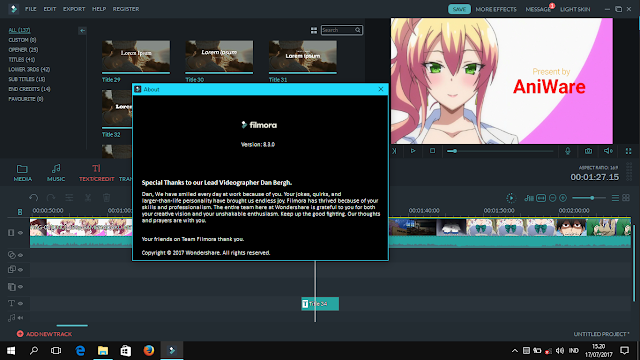Open the MESSAGE notifications
Viewport: 640px width, 360px height.
pos(538,9)
